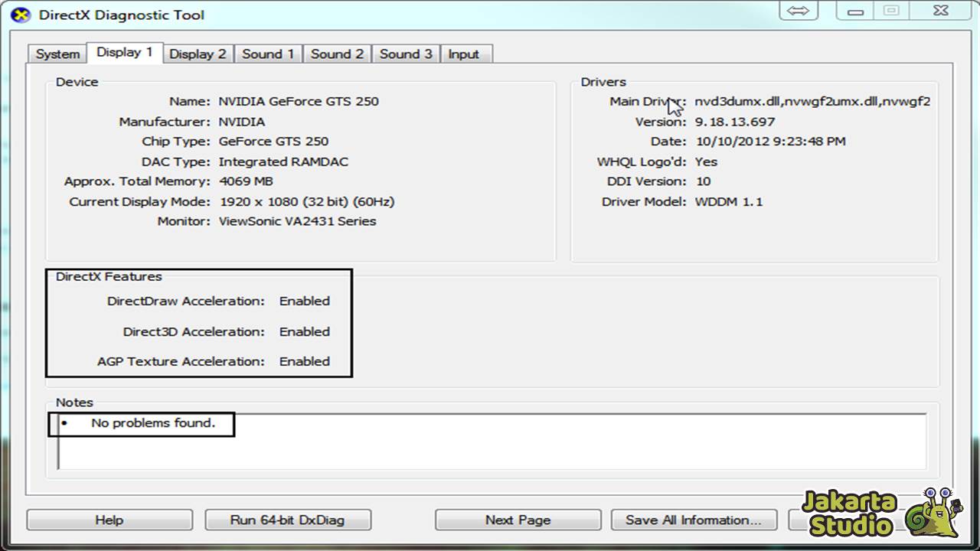Image resolution: width=980 pixels, height=551 pixels.
Task: Click Direct3D Acceleration Enabled status
Action: coord(305,331)
